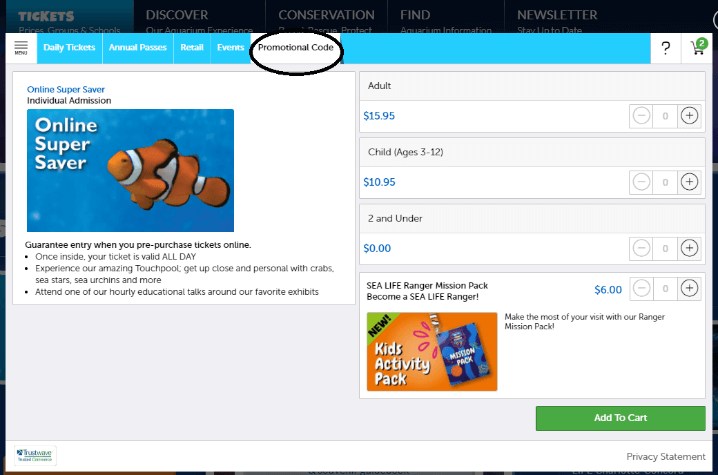Click the Trustwave trusted commerce badge
Image resolution: width=718 pixels, height=475 pixels.
point(35,455)
